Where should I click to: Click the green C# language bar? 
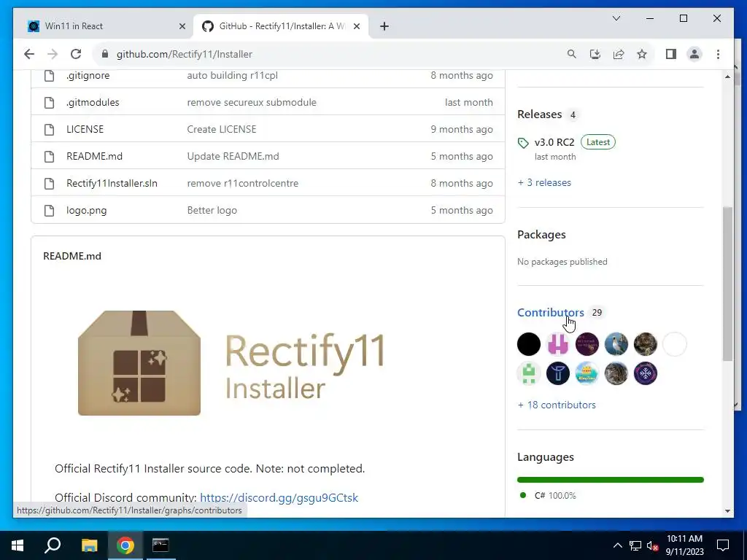coord(611,480)
